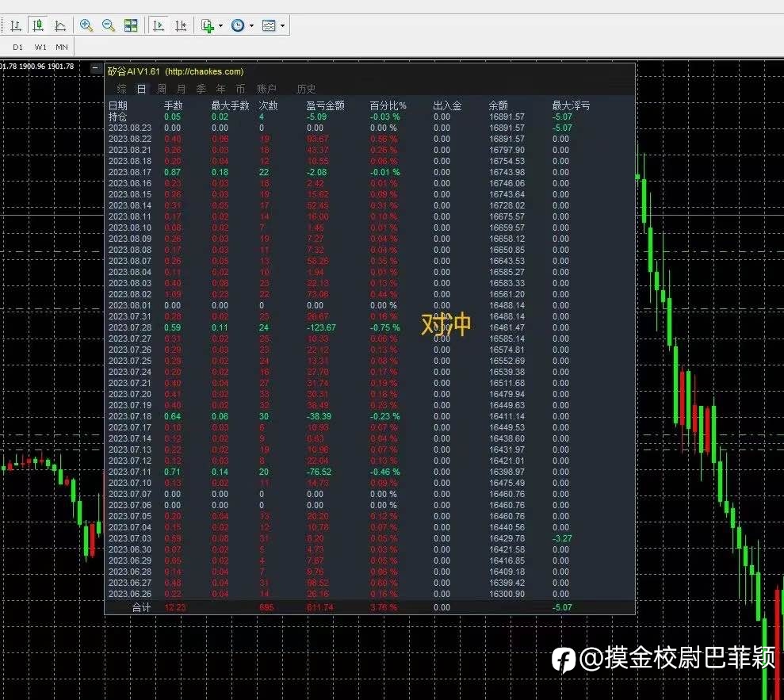Select the bar chart icon
Screen dimensions: 784x700
coord(16,25)
